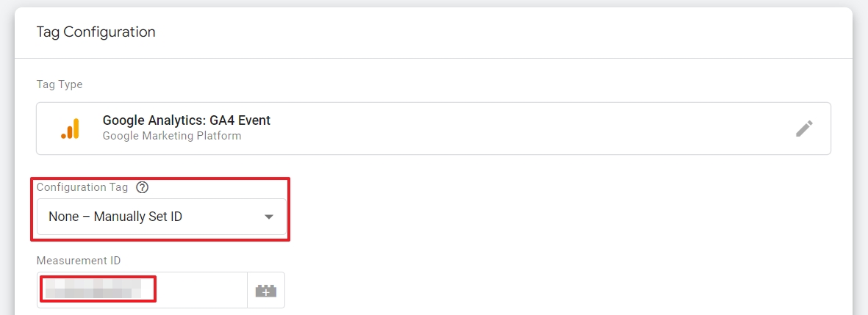868x315 pixels.
Task: Click empty space right of Measurement ID value
Action: coord(202,290)
